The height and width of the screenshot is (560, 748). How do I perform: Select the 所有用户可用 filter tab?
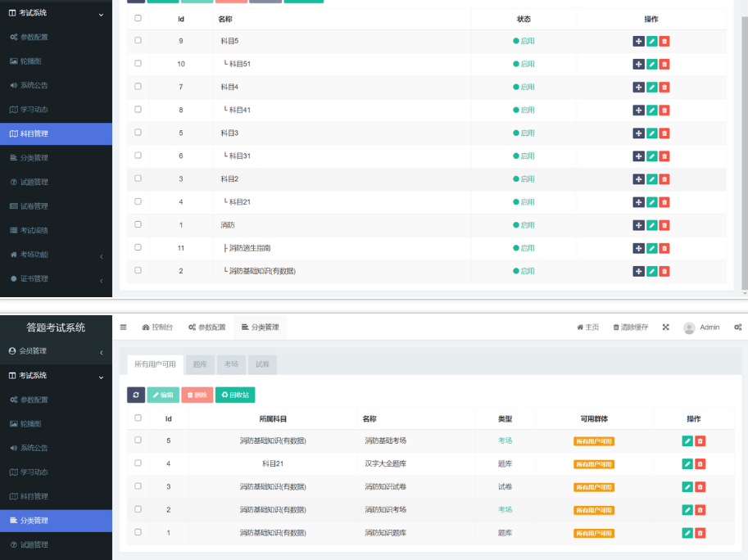(x=155, y=364)
